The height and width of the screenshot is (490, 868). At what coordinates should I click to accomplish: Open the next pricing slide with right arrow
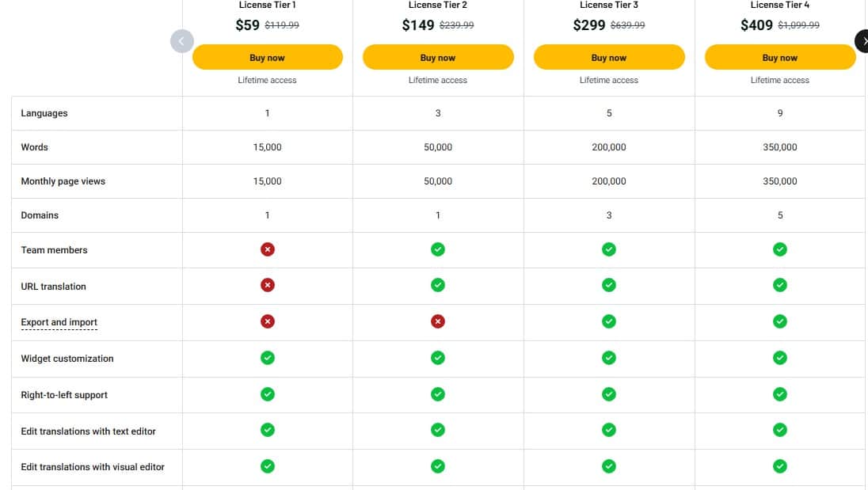pyautogui.click(x=862, y=40)
